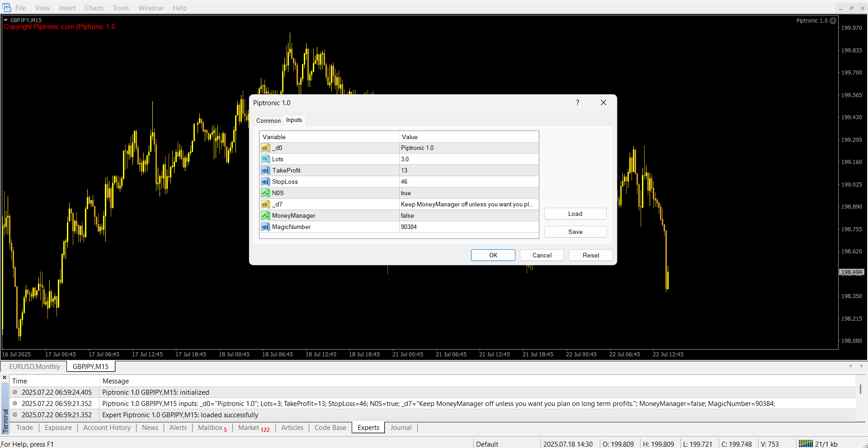Click the TakeProfit integer icon
868x448 pixels.
pos(265,170)
